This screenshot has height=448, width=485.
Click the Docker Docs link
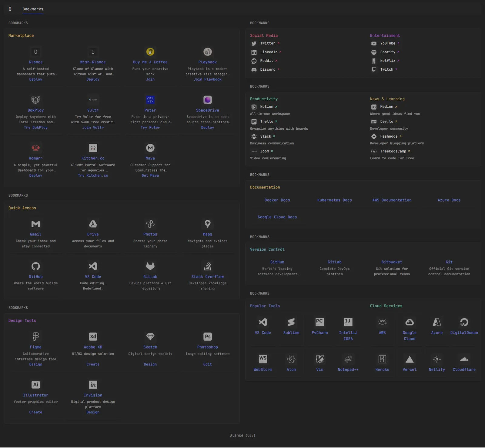click(277, 200)
